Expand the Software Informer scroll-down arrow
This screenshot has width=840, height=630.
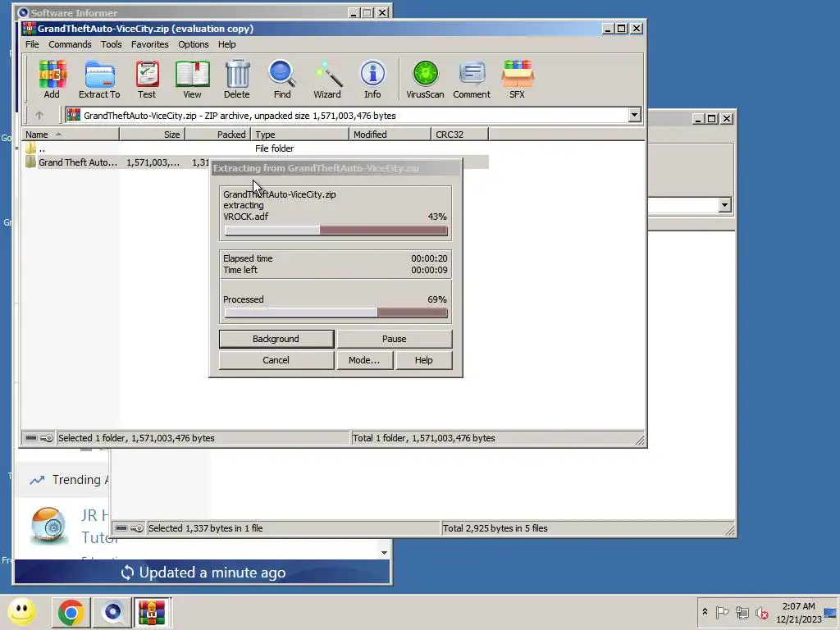tap(384, 552)
